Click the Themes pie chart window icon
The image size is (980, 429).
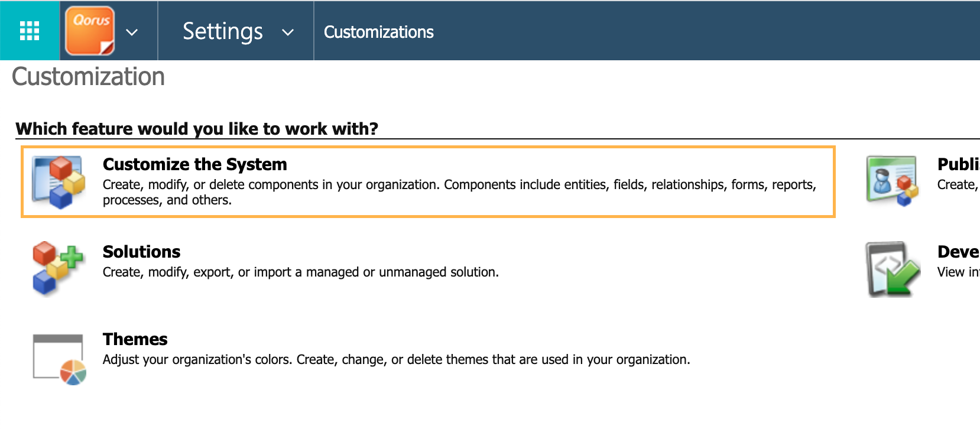click(x=59, y=359)
